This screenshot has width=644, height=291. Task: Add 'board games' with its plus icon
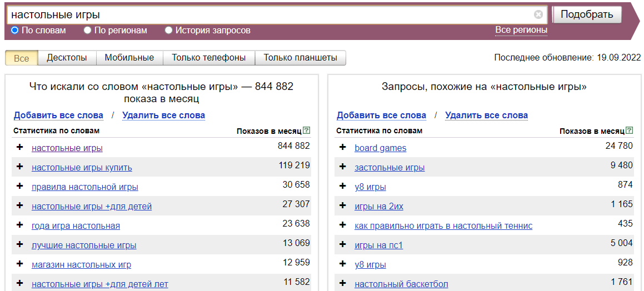(342, 147)
